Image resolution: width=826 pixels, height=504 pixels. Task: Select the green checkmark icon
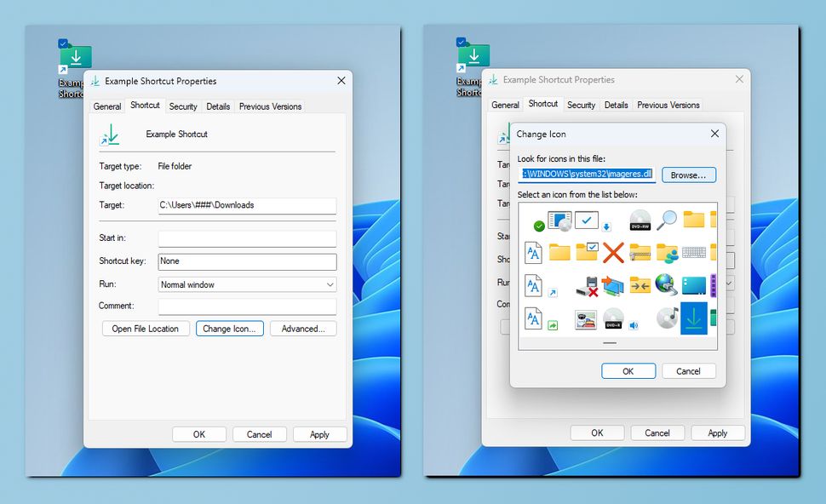540,225
